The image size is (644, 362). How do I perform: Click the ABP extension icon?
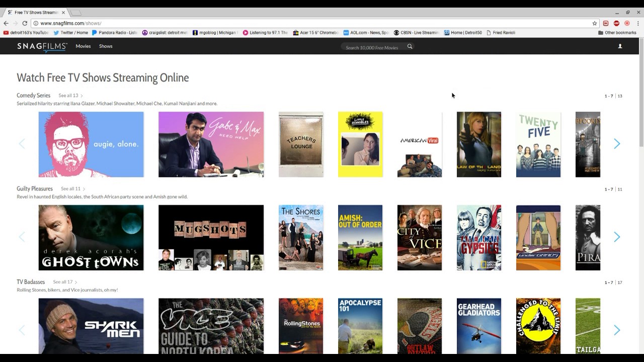coord(616,23)
